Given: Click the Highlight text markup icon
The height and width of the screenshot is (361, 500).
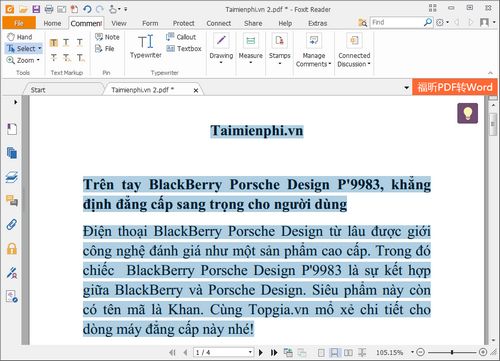Looking at the screenshot, I should [x=54, y=42].
